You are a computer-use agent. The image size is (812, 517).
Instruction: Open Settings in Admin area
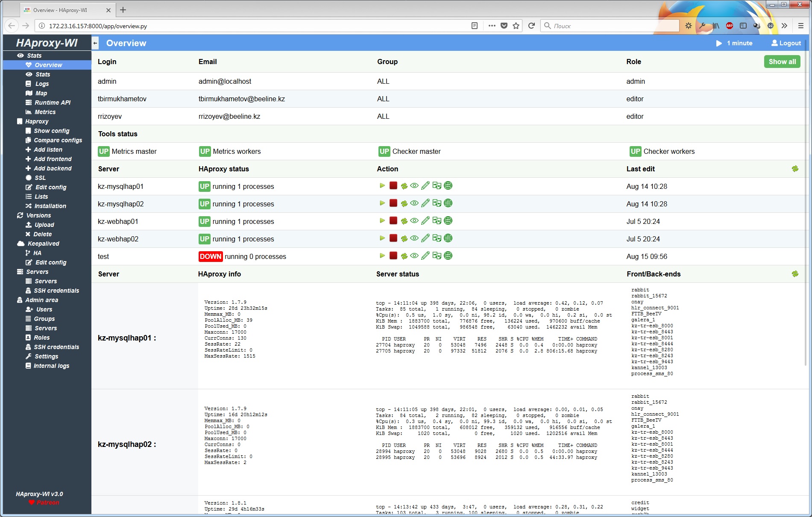[x=41, y=356]
